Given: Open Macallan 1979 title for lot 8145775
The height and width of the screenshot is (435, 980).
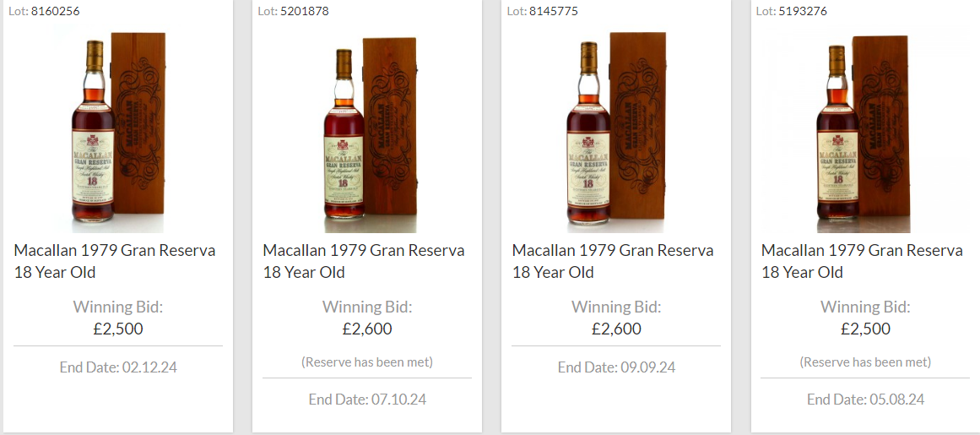Looking at the screenshot, I should tap(613, 261).
